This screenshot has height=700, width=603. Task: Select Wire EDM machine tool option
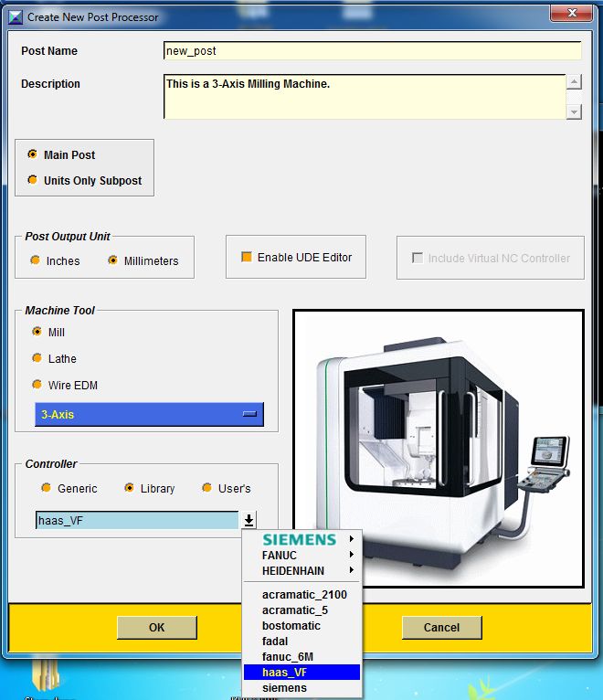37,385
